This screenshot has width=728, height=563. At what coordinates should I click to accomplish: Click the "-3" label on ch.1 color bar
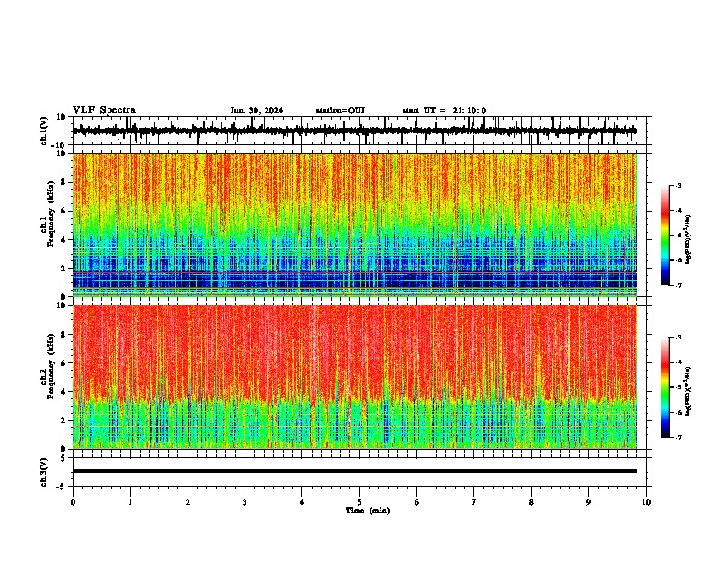677,186
